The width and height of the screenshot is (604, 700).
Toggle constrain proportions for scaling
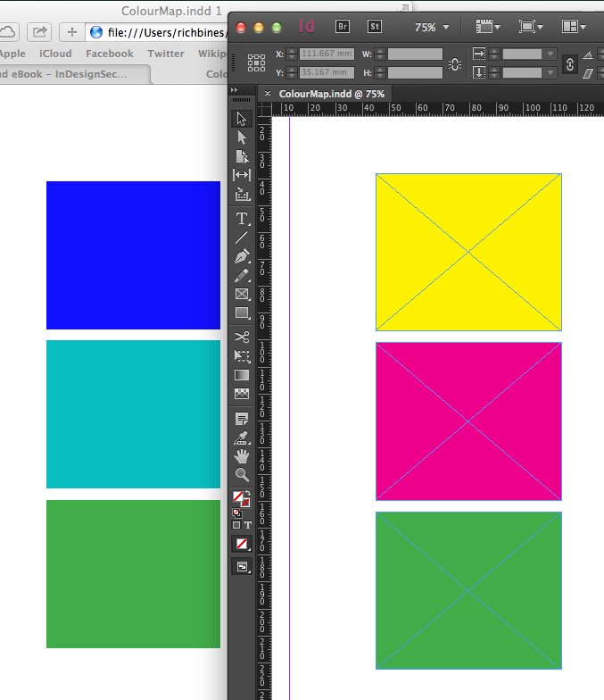[569, 64]
